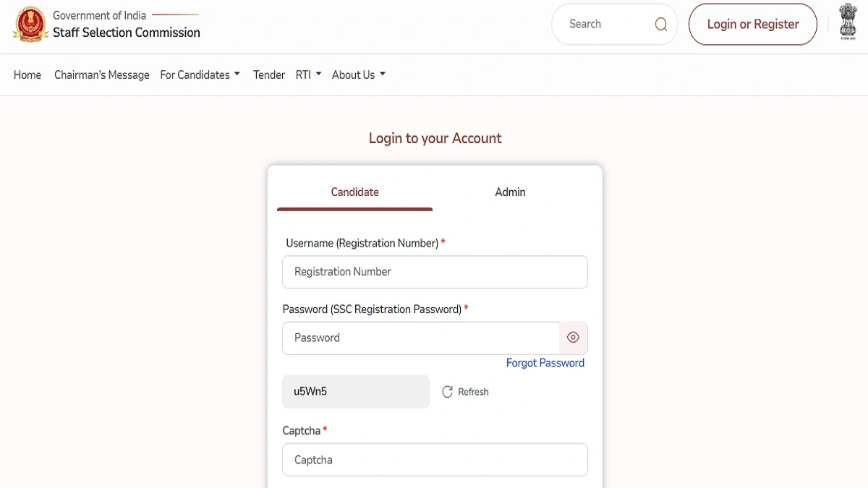Viewport: 868px width, 488px height.
Task: Go to the Home menu item
Action: click(x=27, y=74)
